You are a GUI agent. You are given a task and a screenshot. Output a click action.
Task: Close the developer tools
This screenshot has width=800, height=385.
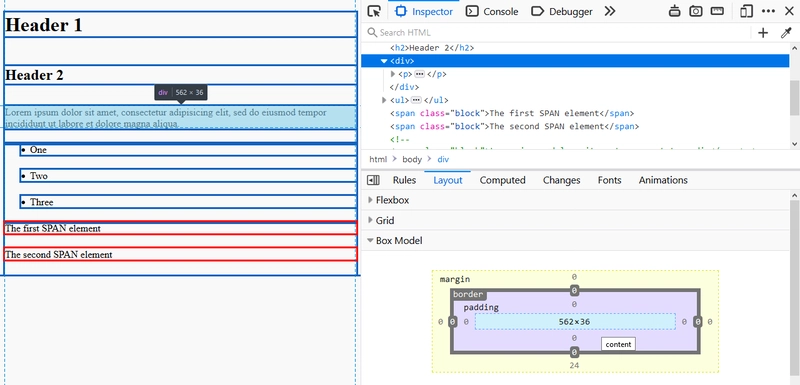pos(789,11)
